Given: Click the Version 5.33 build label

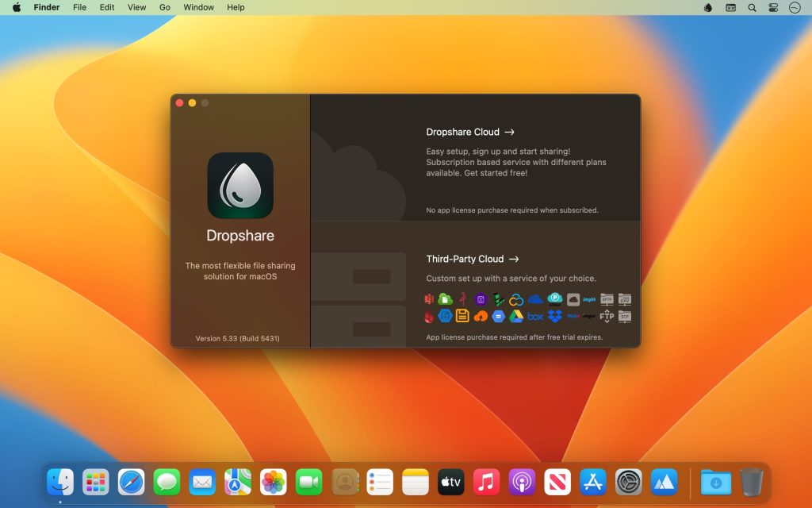Looking at the screenshot, I should pos(239,337).
